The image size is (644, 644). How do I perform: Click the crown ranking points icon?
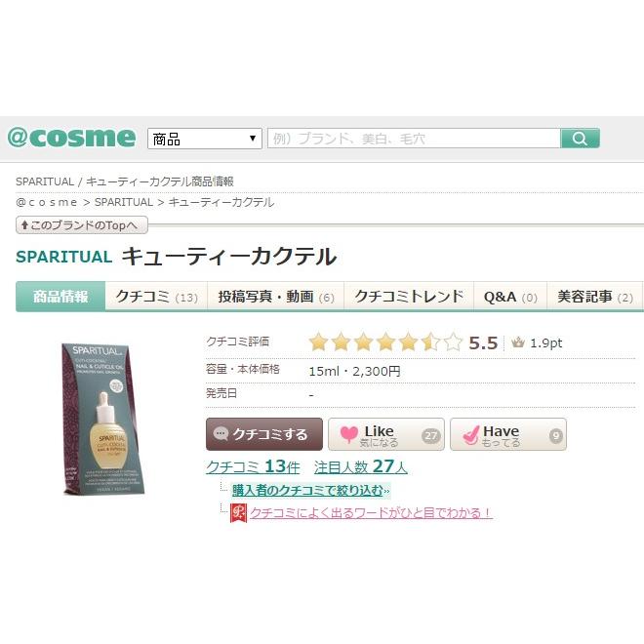click(x=517, y=342)
